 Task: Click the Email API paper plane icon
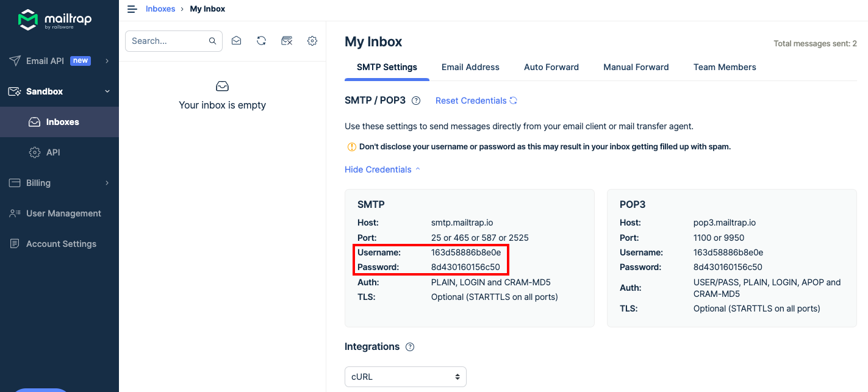point(15,61)
